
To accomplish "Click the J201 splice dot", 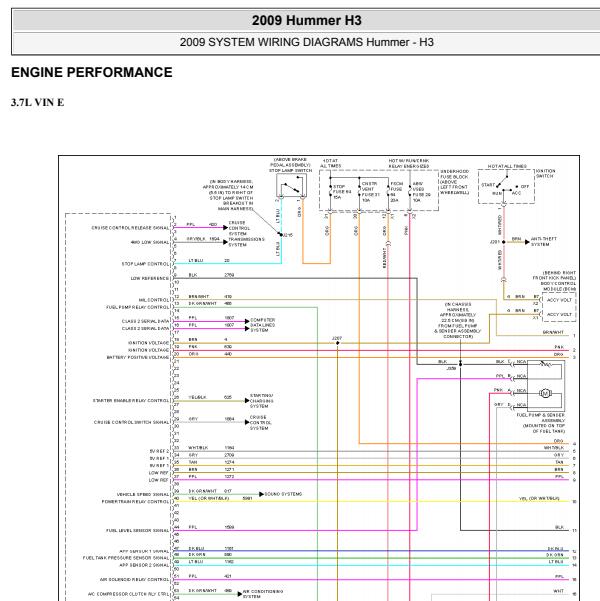I will click(x=503, y=242).
